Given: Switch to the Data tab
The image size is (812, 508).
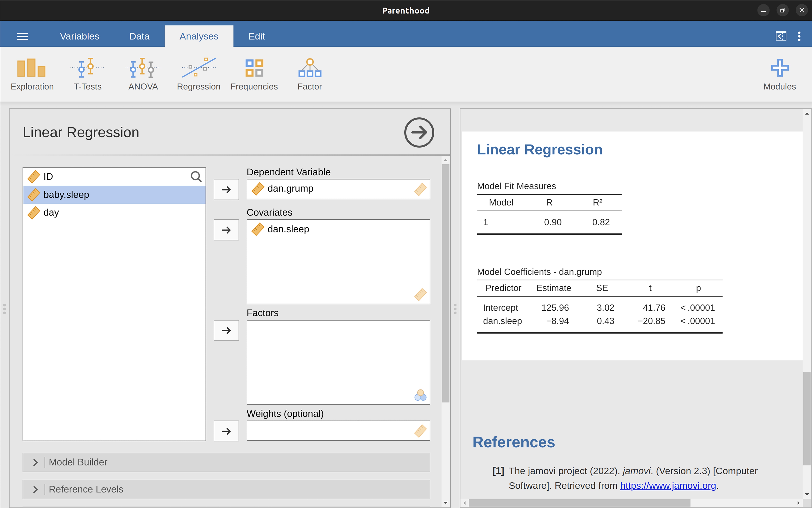Looking at the screenshot, I should tap(139, 36).
